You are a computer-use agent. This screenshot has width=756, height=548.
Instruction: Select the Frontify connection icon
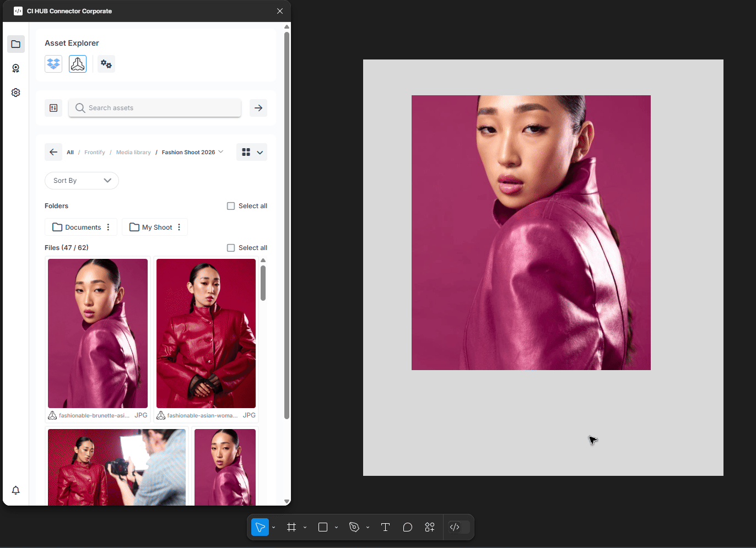78,64
